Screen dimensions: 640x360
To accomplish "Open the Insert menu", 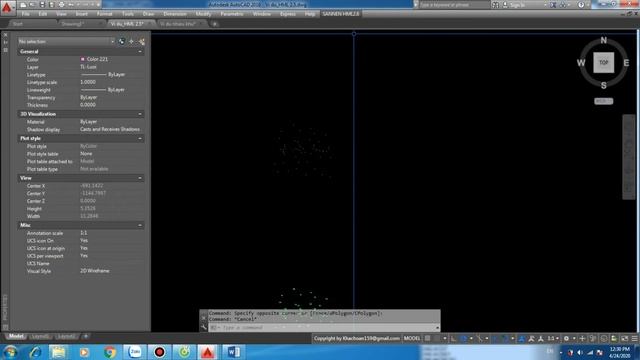I will (82, 14).
